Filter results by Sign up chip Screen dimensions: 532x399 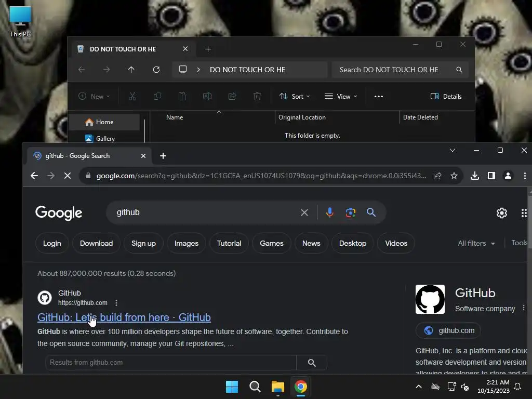(x=143, y=243)
